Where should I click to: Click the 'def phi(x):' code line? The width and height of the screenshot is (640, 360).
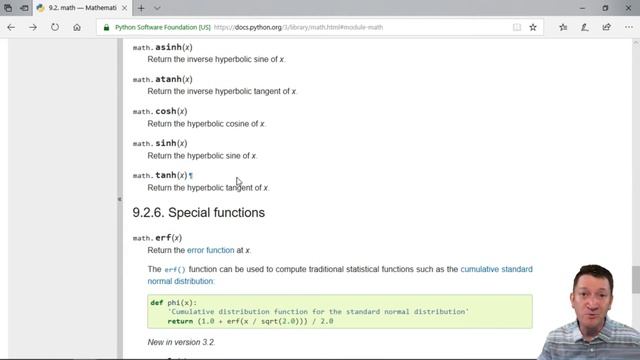click(x=173, y=302)
